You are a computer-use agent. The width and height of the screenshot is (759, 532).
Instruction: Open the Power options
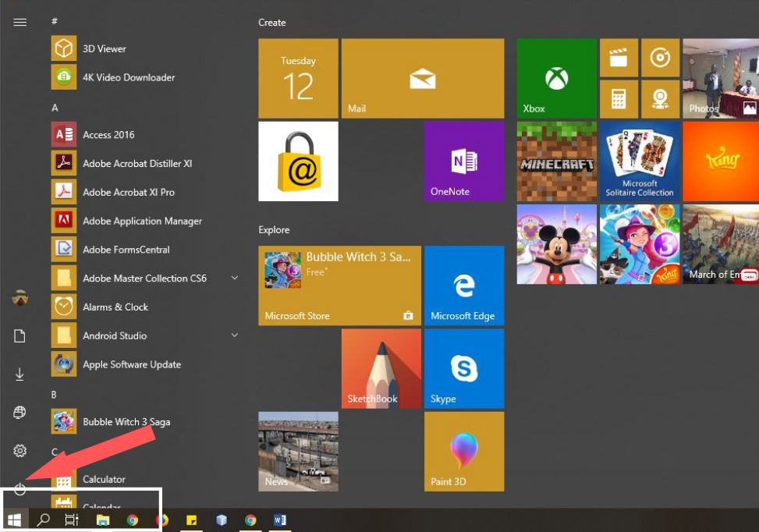[20, 489]
